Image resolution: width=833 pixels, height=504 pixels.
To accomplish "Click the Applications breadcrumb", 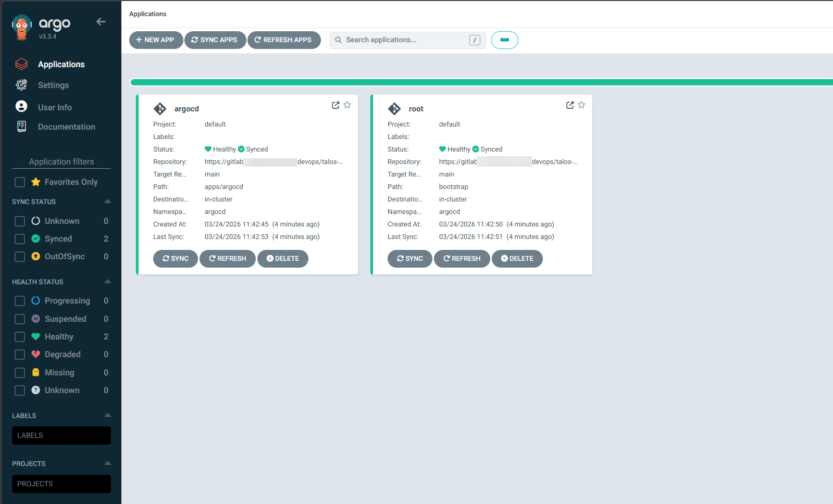I will [x=148, y=14].
